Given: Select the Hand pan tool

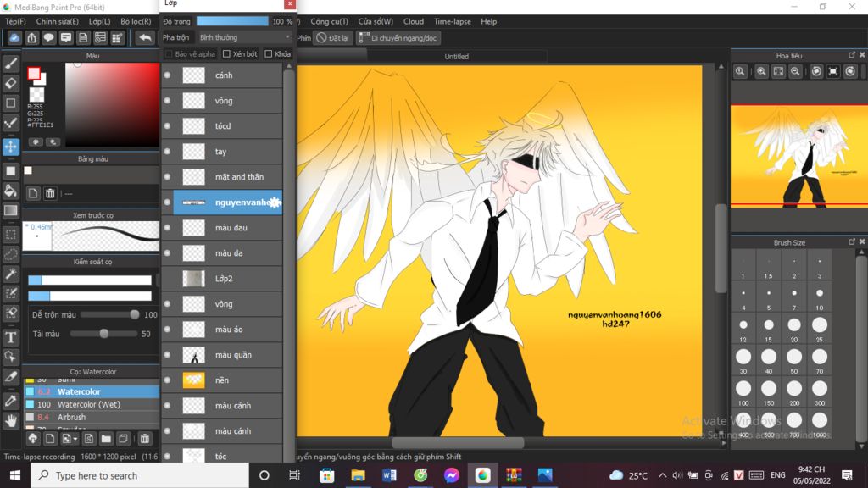Looking at the screenshot, I should point(10,421).
